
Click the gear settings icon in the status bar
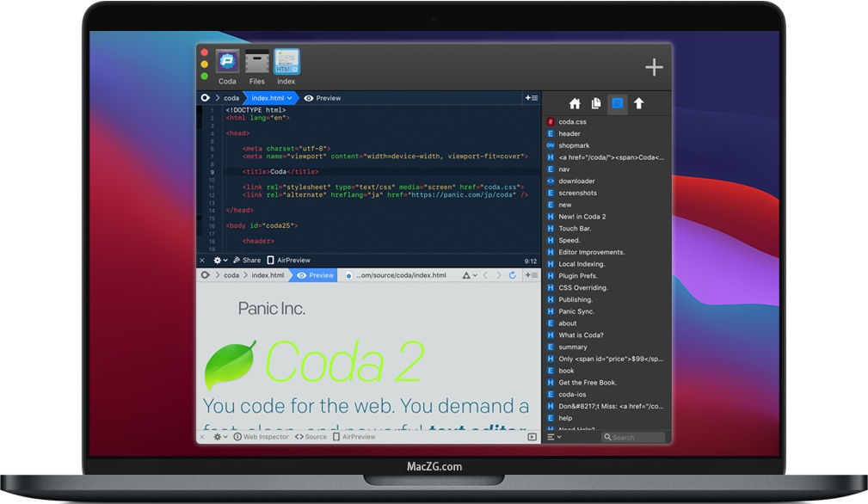click(x=218, y=260)
